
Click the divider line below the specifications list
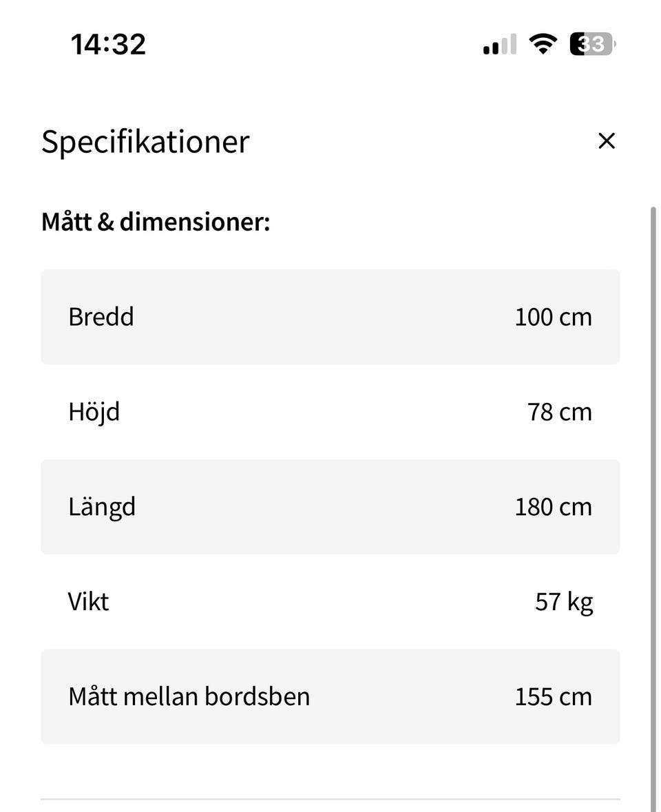tap(330, 800)
